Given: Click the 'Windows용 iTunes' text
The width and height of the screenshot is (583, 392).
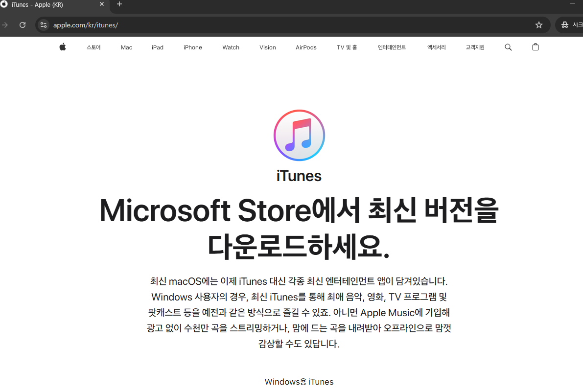Looking at the screenshot, I should tap(299, 382).
